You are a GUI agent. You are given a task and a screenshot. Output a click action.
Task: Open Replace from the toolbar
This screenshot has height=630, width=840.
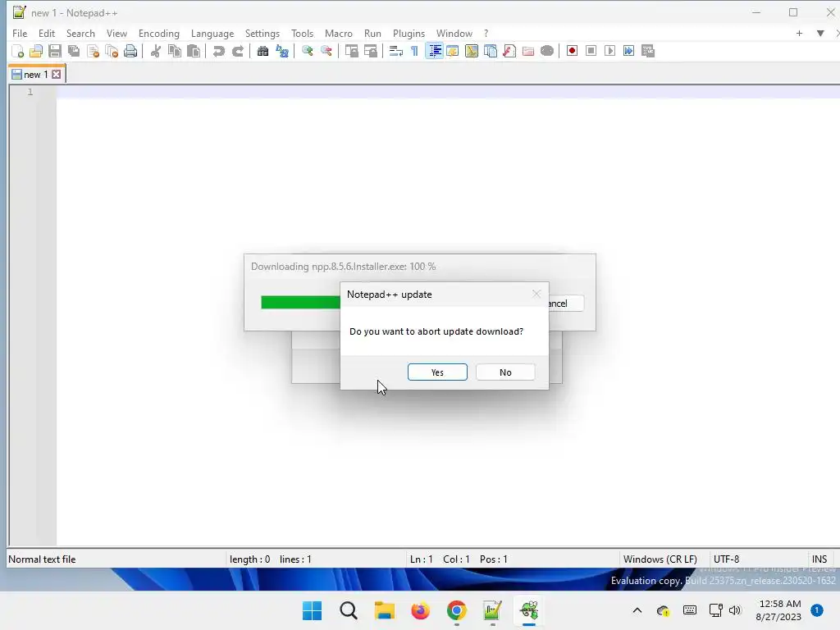pos(282,51)
